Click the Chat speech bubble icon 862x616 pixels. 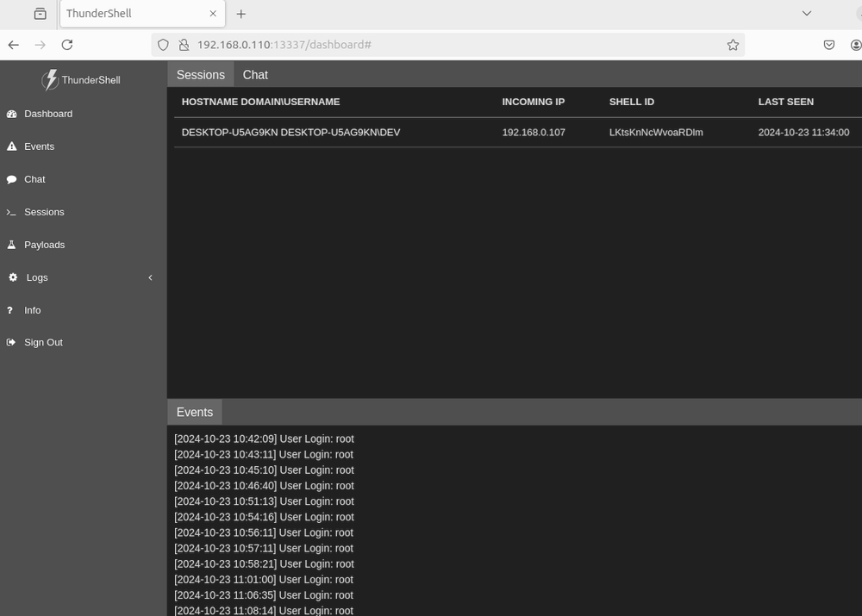(11, 179)
